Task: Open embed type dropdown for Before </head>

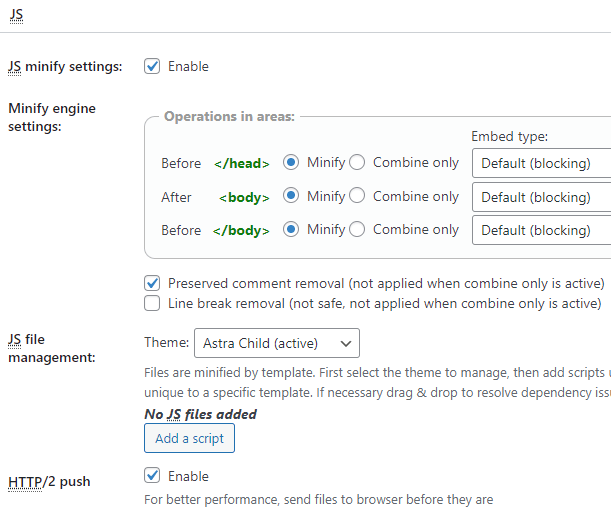Action: (541, 163)
